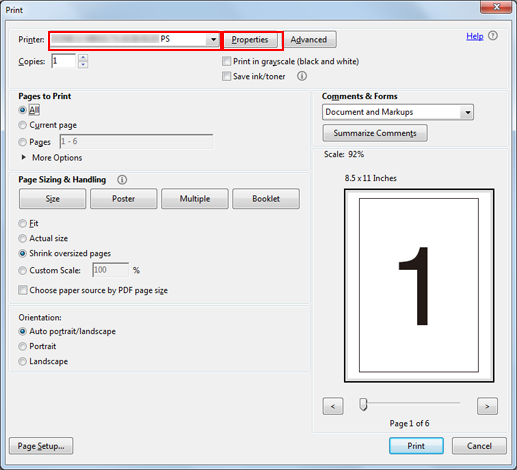Open Page Setup dialog
This screenshot has height=470, width=517.
[41, 446]
